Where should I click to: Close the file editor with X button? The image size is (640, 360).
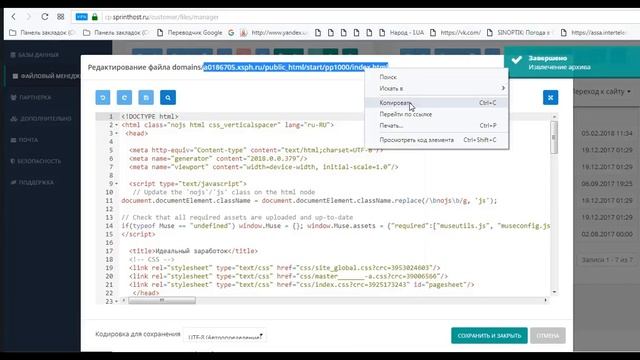click(x=550, y=98)
